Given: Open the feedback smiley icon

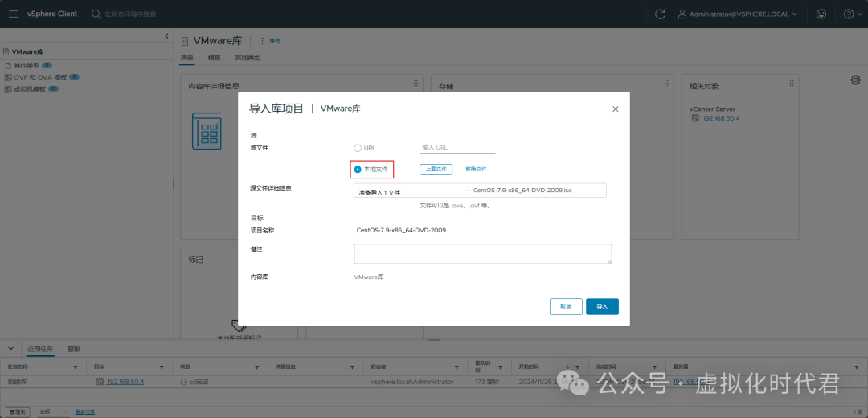Looking at the screenshot, I should pos(821,14).
